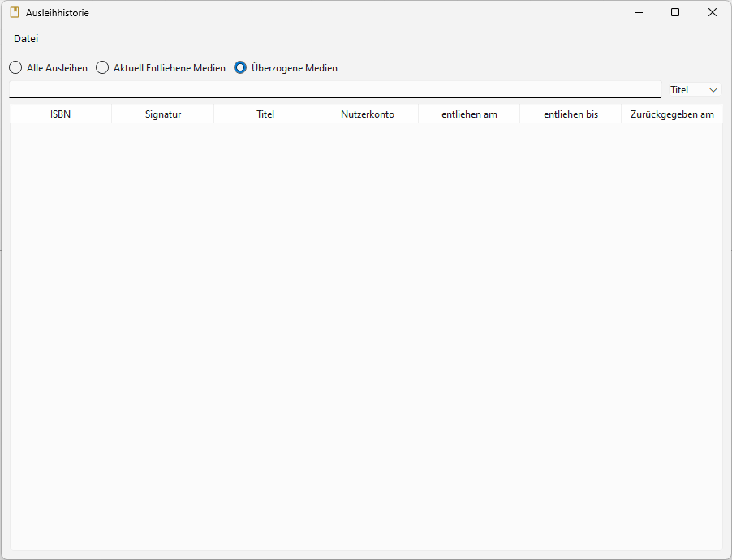Focus the search text field
Screen dimensions: 732x560
pos(334,89)
